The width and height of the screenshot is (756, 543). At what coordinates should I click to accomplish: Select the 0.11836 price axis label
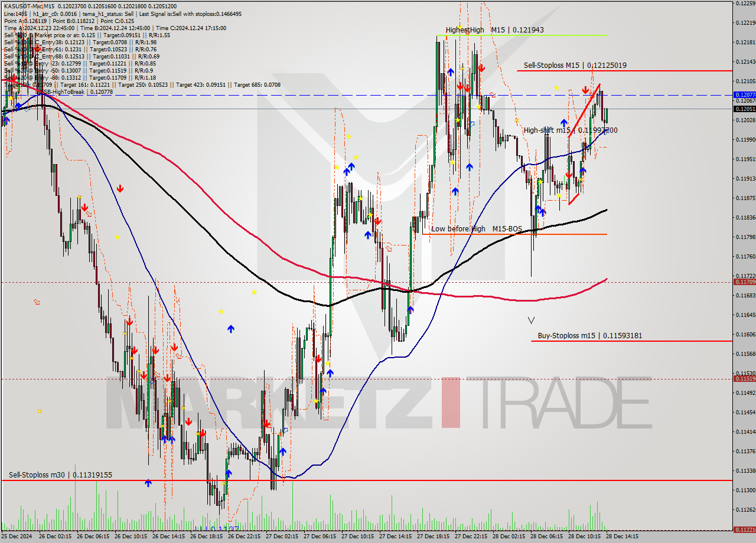pos(745,218)
